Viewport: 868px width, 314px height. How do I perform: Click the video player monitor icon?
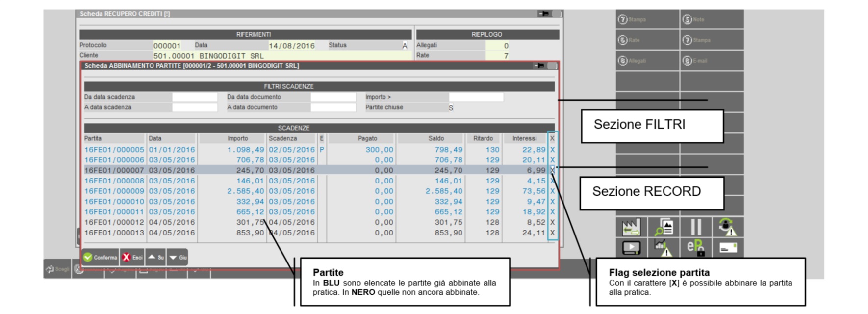click(x=631, y=248)
